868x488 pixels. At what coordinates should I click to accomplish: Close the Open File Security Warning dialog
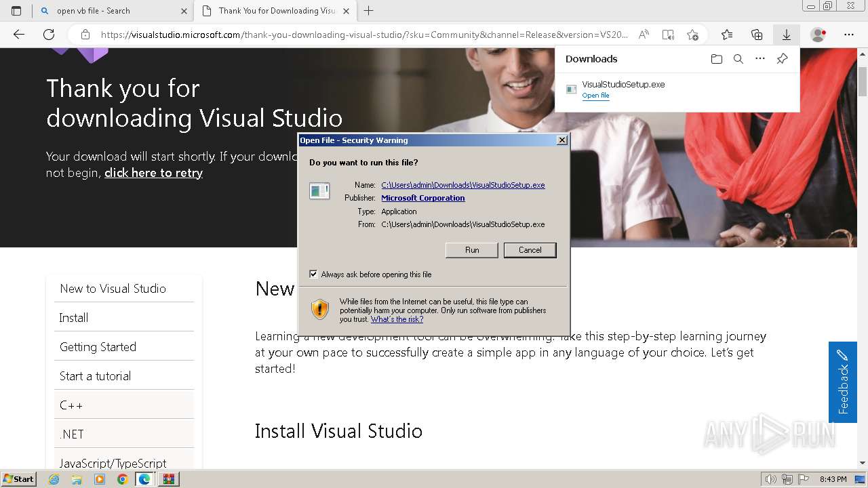561,140
